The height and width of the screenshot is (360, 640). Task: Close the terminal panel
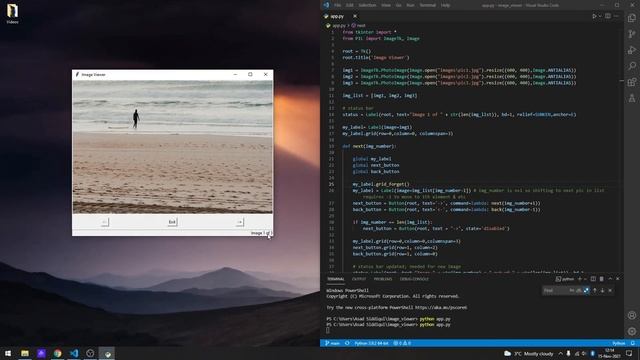click(x=618, y=279)
